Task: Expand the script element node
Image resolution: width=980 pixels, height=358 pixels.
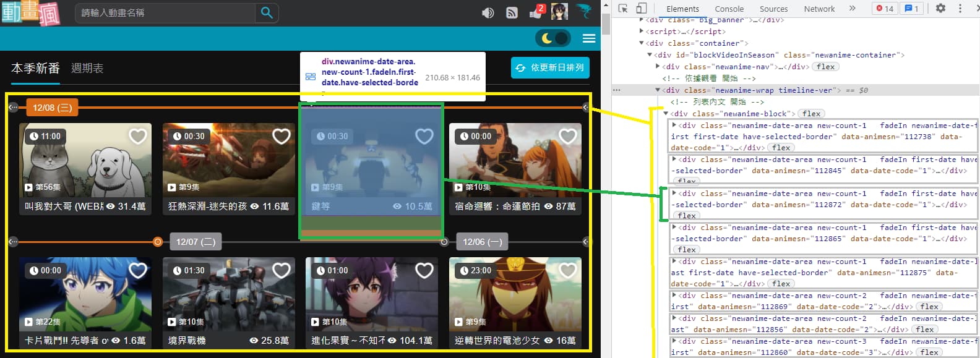Action: pos(642,32)
